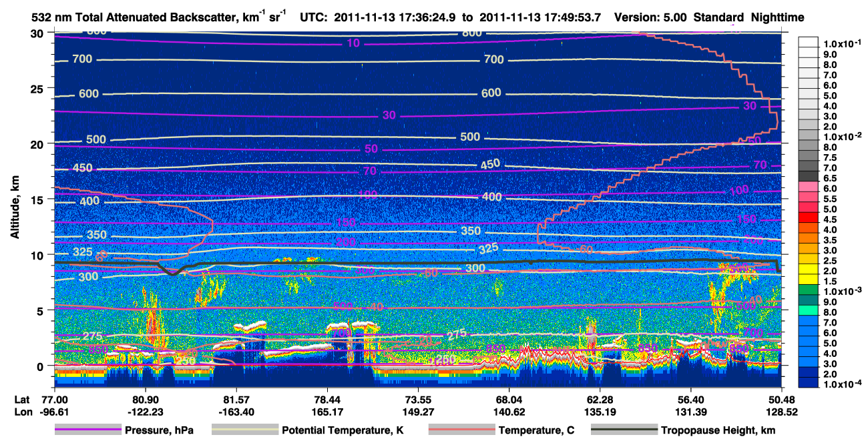
Task: Click the magenta '10' pressure contour label
Action: (x=353, y=43)
